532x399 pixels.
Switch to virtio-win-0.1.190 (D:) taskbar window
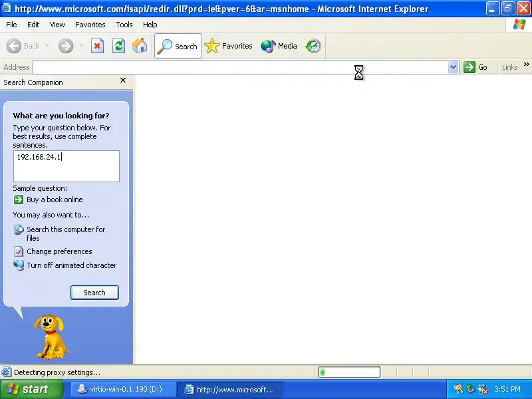[x=124, y=390]
